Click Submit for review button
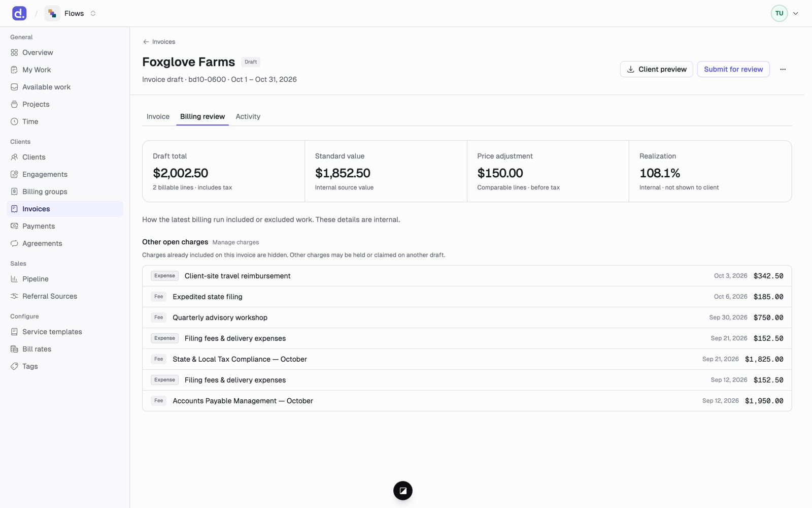812x508 pixels. (733, 69)
